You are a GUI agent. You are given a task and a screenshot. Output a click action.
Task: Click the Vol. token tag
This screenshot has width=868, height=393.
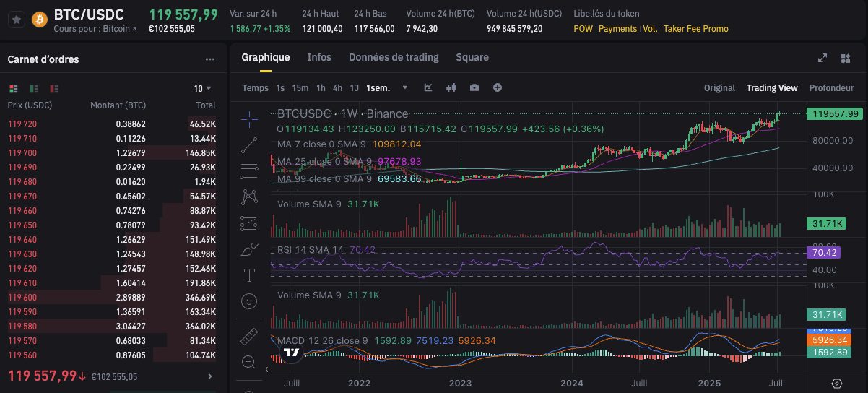pyautogui.click(x=650, y=29)
